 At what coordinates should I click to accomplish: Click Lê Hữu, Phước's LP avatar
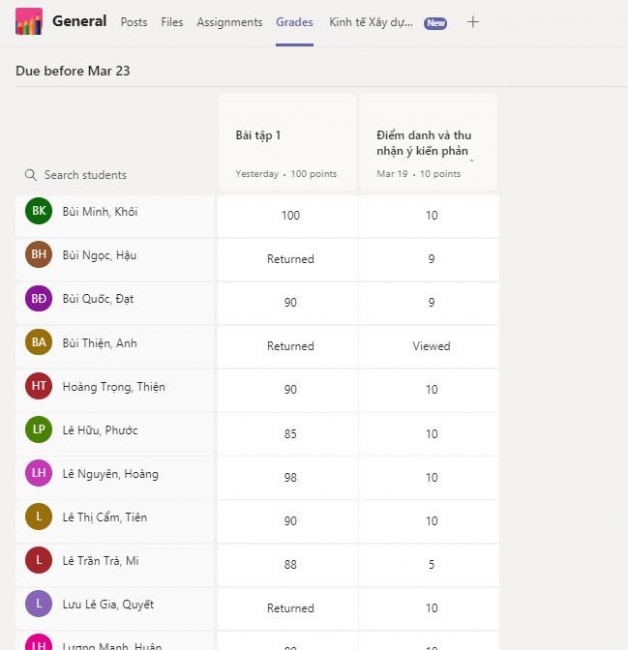(x=39, y=430)
